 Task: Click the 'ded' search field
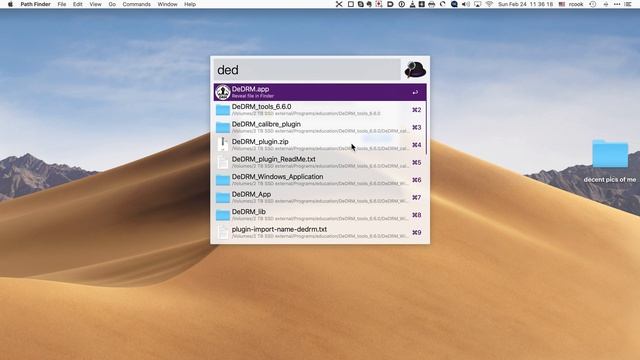[307, 70]
